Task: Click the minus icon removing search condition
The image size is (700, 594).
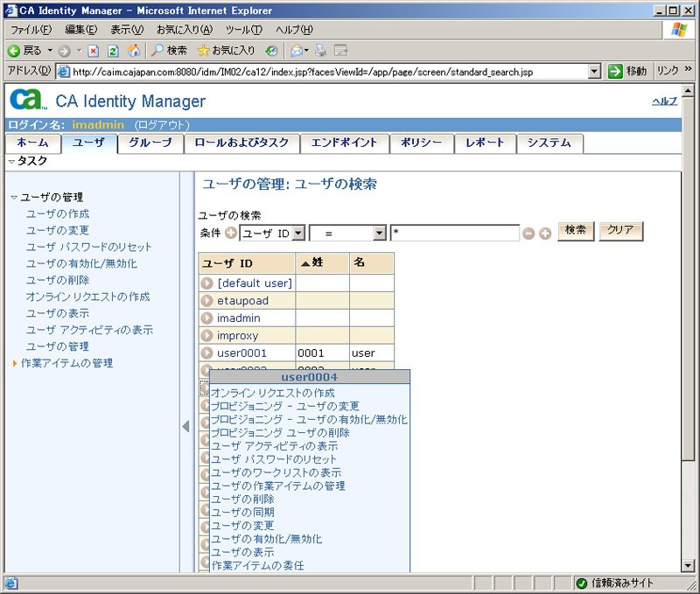Action: click(x=528, y=234)
